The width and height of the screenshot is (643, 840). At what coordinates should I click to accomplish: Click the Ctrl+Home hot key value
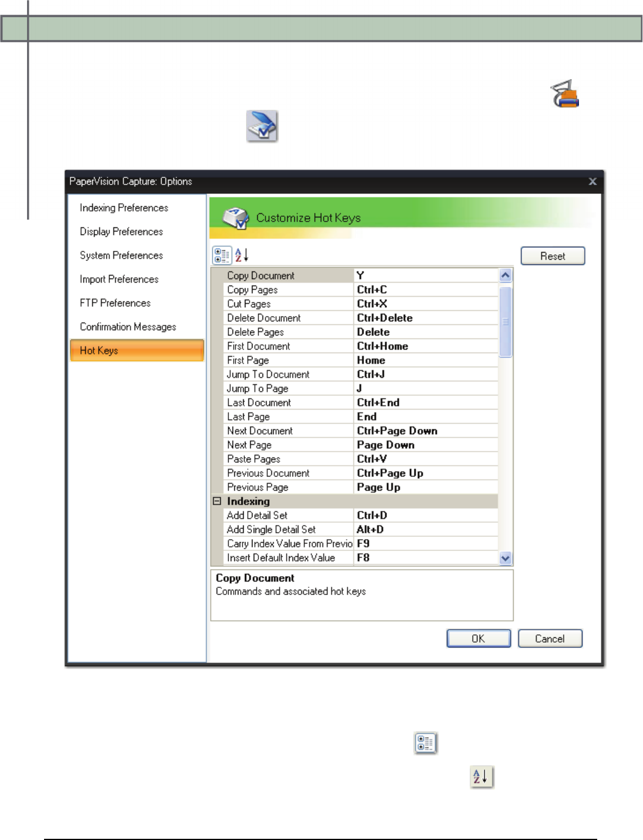(x=426, y=346)
